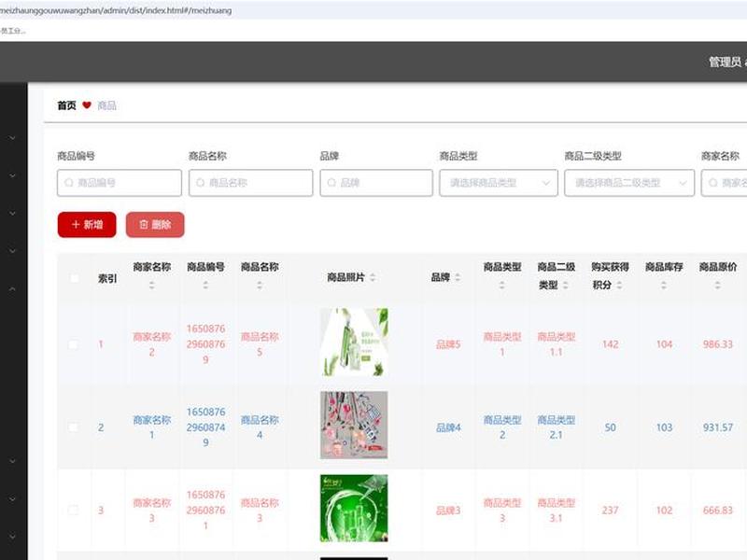Check the row 2 checkbox for 商品名称4
747x560 pixels.
pos(73,427)
